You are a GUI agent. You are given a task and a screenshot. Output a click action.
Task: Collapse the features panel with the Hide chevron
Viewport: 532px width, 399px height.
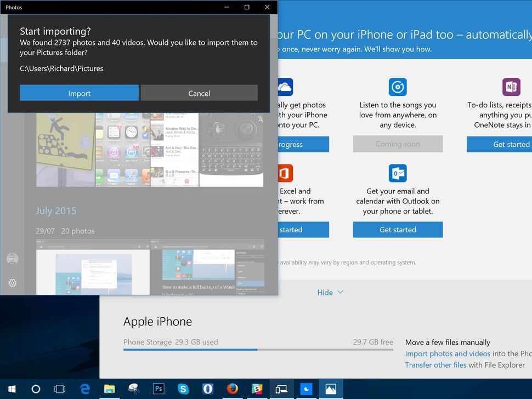[x=330, y=292]
